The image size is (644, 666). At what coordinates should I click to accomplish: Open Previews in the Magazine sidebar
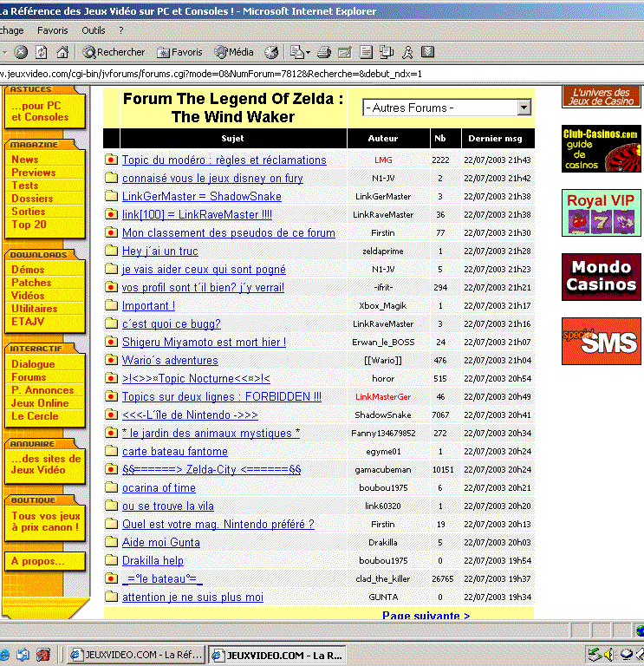click(x=34, y=173)
